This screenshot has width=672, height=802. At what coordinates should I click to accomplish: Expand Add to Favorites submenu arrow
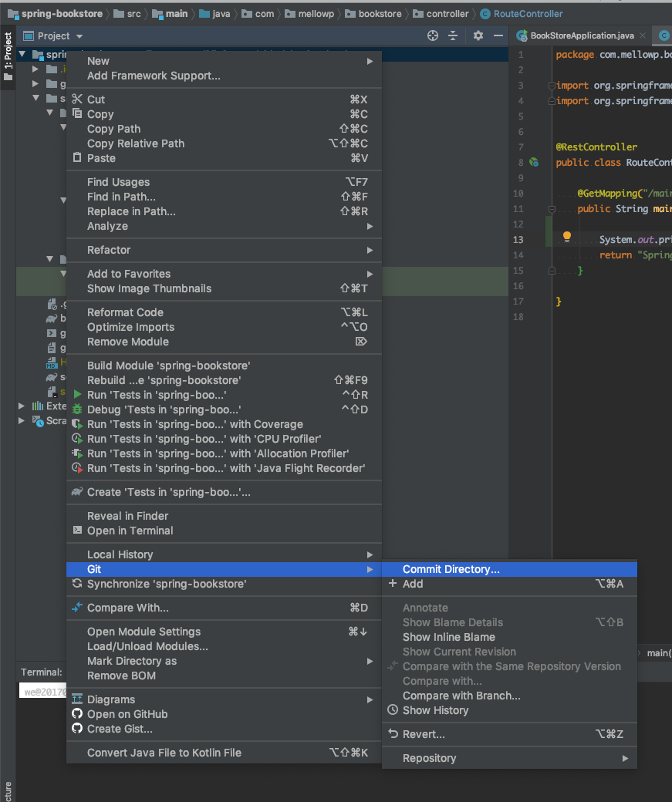tap(370, 274)
